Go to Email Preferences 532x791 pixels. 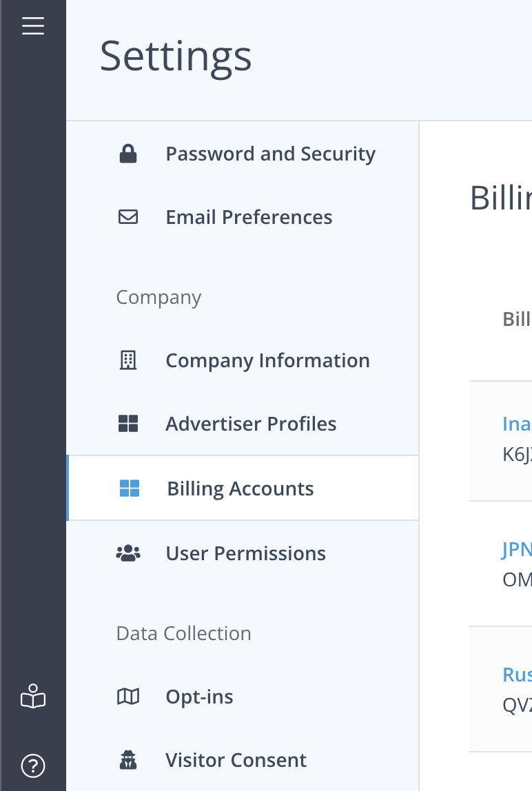[243, 217]
